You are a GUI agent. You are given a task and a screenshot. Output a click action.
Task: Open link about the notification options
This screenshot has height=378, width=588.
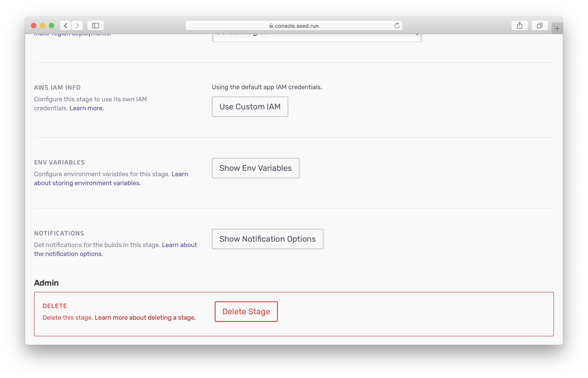pos(68,254)
